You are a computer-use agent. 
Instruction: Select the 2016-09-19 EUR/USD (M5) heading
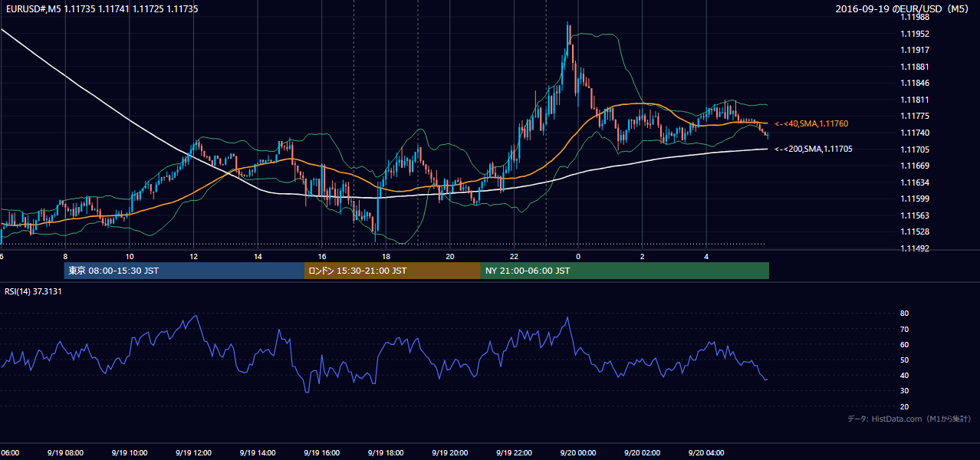click(903, 8)
